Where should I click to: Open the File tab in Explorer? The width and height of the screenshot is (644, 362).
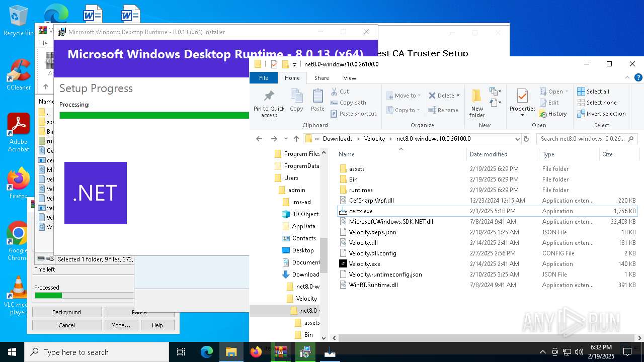263,78
